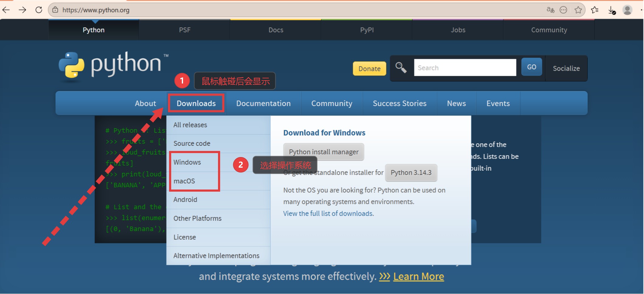Click inside the Search input field
This screenshot has width=644, height=294.
465,68
